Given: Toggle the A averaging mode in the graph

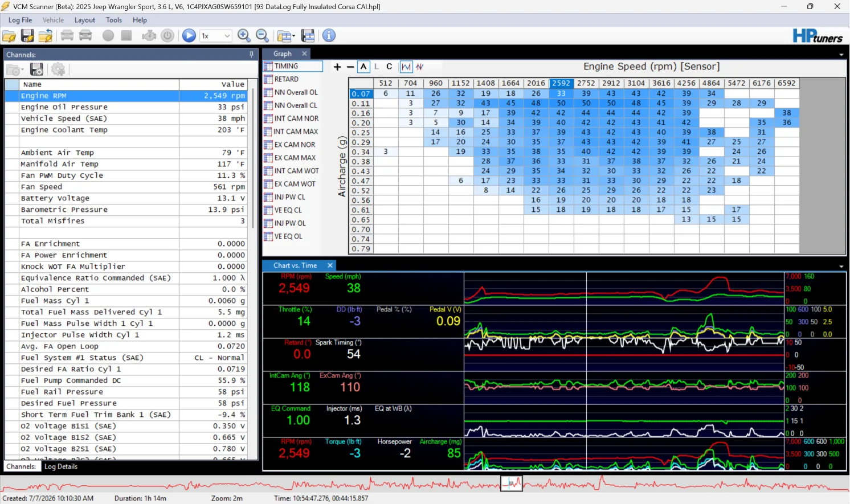Looking at the screenshot, I should [x=363, y=67].
